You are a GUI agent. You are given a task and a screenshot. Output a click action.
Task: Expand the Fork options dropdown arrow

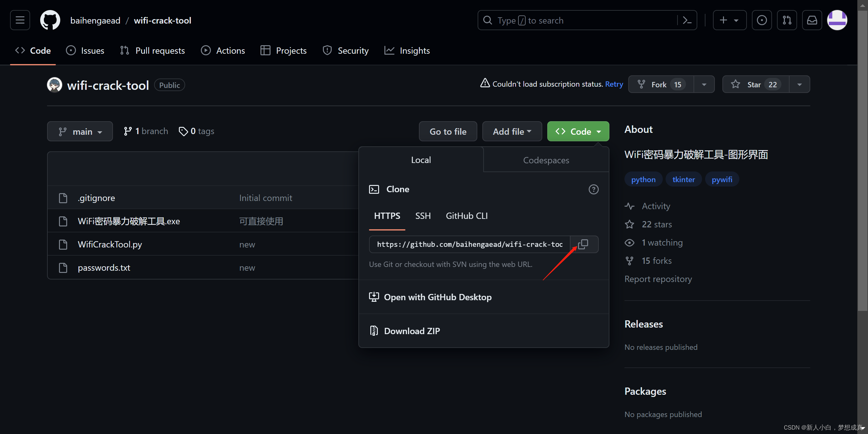click(x=704, y=84)
